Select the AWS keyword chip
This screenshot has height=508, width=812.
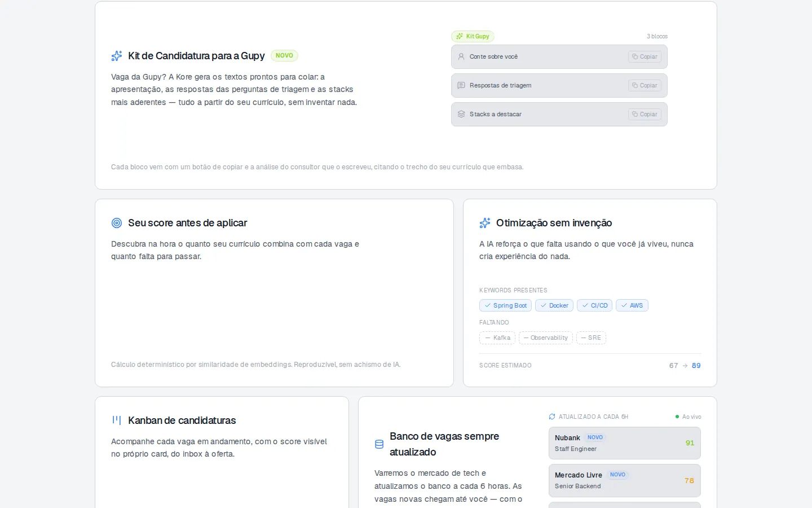coord(632,305)
